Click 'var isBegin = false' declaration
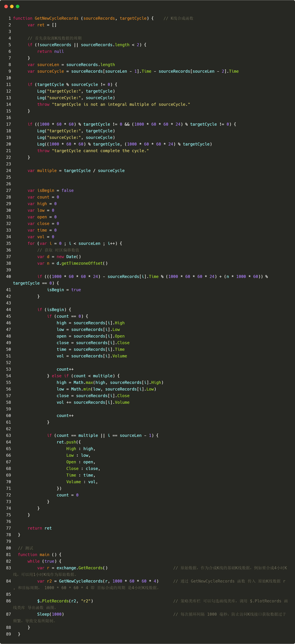 click(x=50, y=190)
